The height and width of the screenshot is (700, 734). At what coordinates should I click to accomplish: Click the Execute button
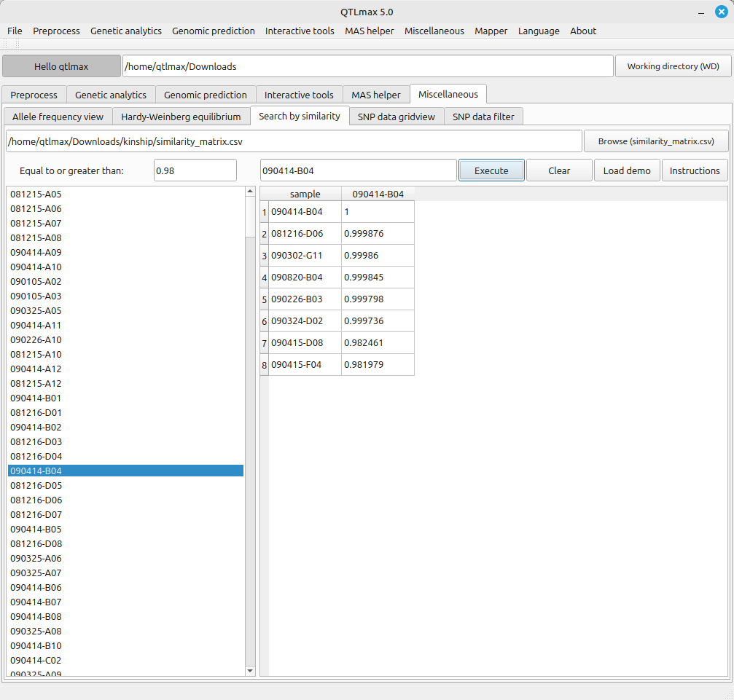491,170
